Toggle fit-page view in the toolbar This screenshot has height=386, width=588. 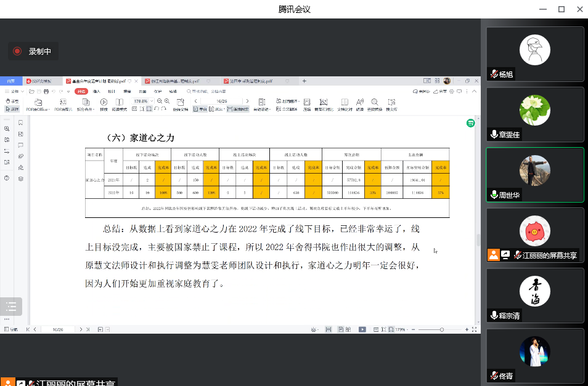(142, 109)
